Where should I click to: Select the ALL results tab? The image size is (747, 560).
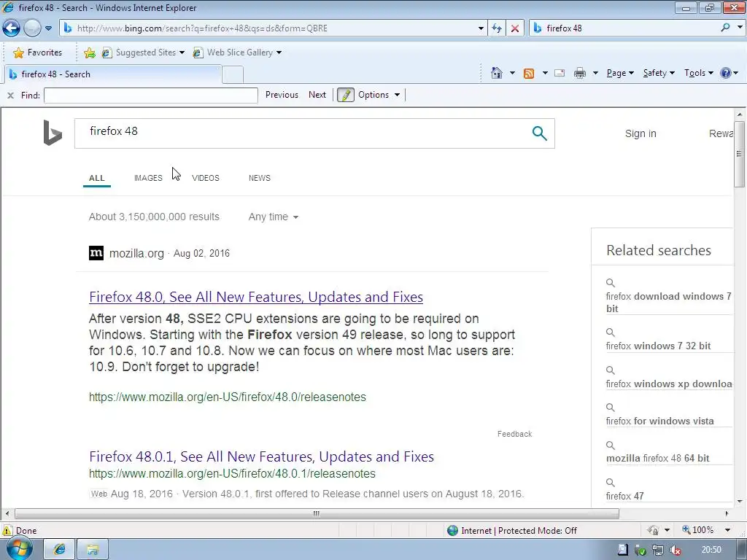coord(97,178)
